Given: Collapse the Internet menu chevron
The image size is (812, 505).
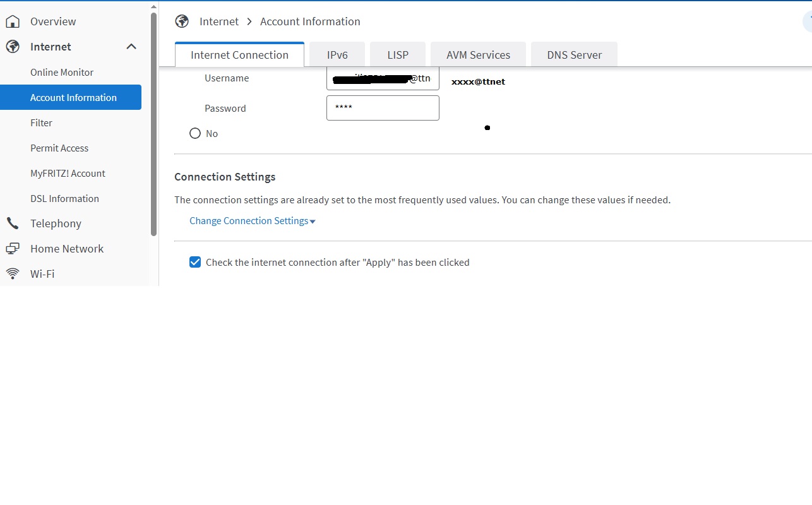Looking at the screenshot, I should point(131,47).
